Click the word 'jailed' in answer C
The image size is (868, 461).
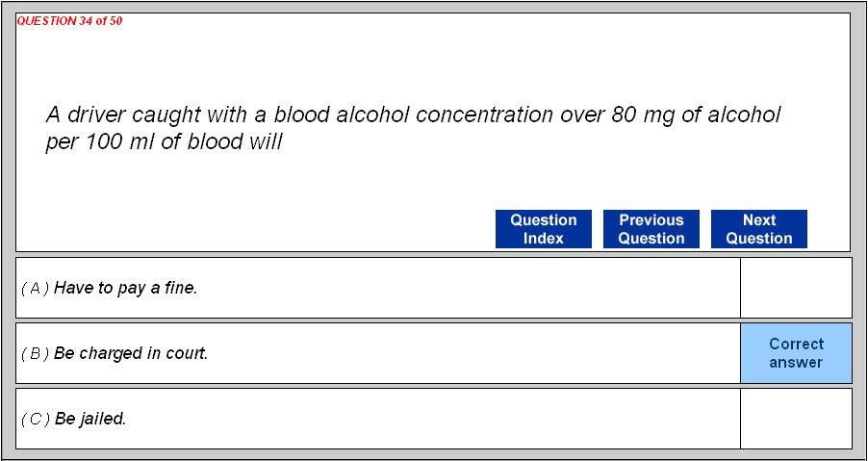point(102,419)
